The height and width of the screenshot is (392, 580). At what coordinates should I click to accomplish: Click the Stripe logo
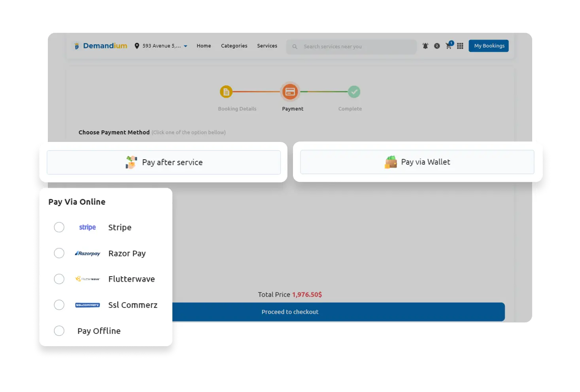coord(87,227)
